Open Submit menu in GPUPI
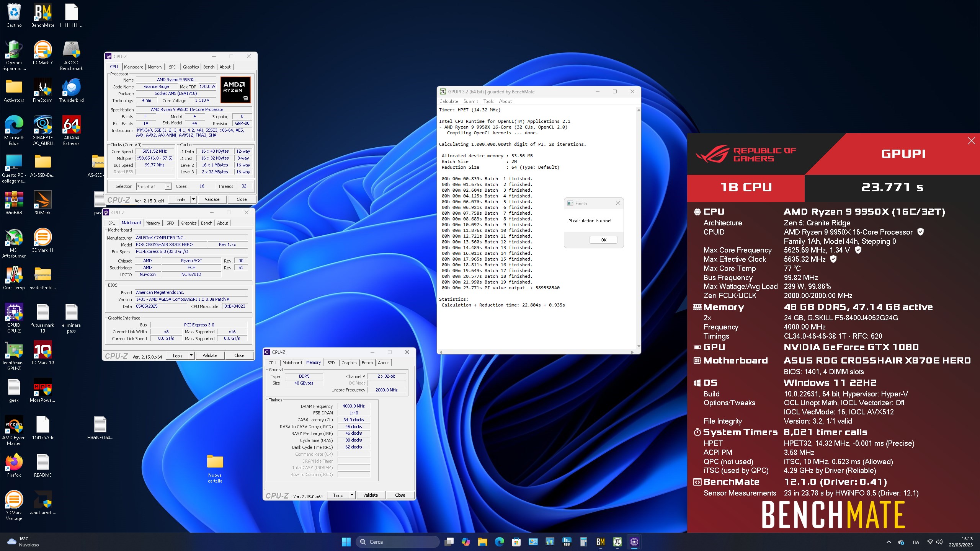Image resolution: width=980 pixels, height=551 pixels. (x=470, y=101)
